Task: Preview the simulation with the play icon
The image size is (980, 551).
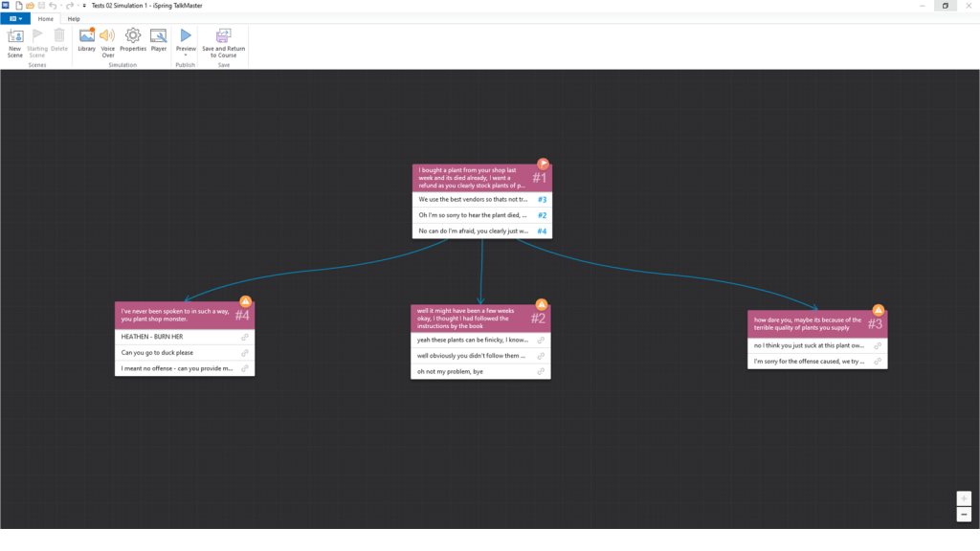Action: [186, 35]
